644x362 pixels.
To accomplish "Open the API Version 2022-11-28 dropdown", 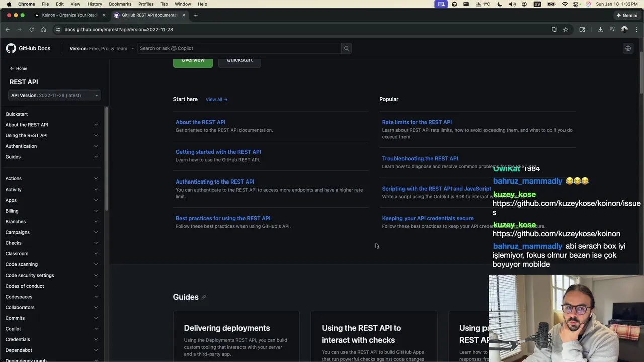I will (54, 95).
